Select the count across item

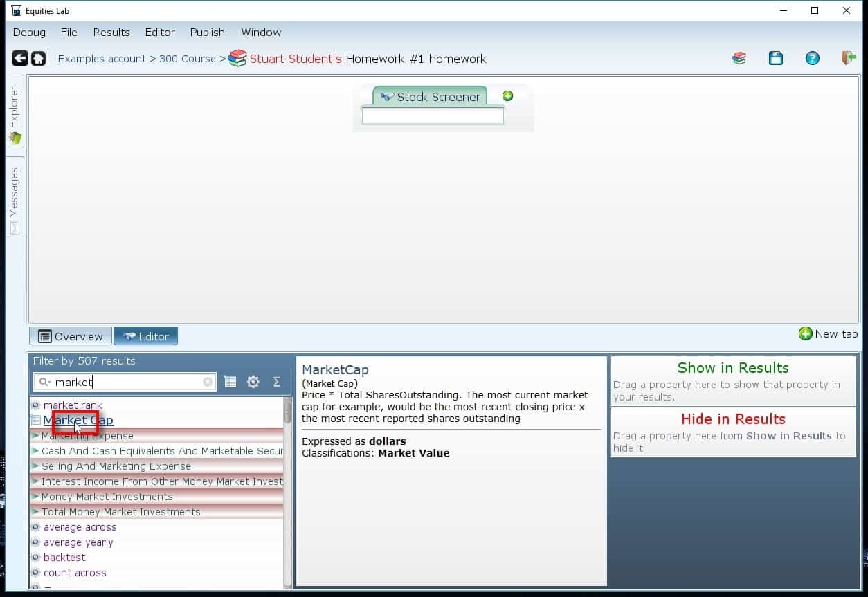pyautogui.click(x=75, y=573)
